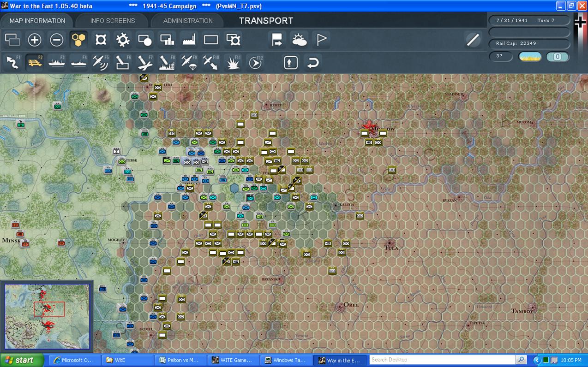The image size is (588, 367).
Task: Click the Orel city label
Action: tap(351, 305)
